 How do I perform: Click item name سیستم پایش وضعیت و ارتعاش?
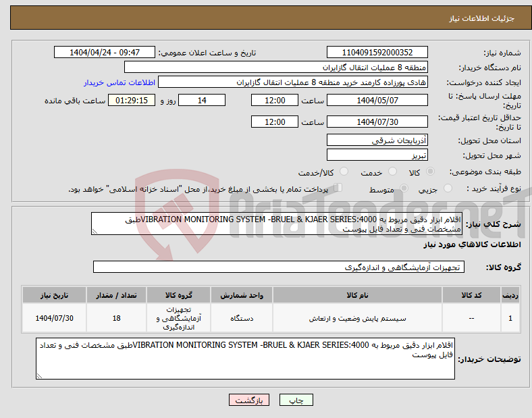pyautogui.click(x=357, y=319)
